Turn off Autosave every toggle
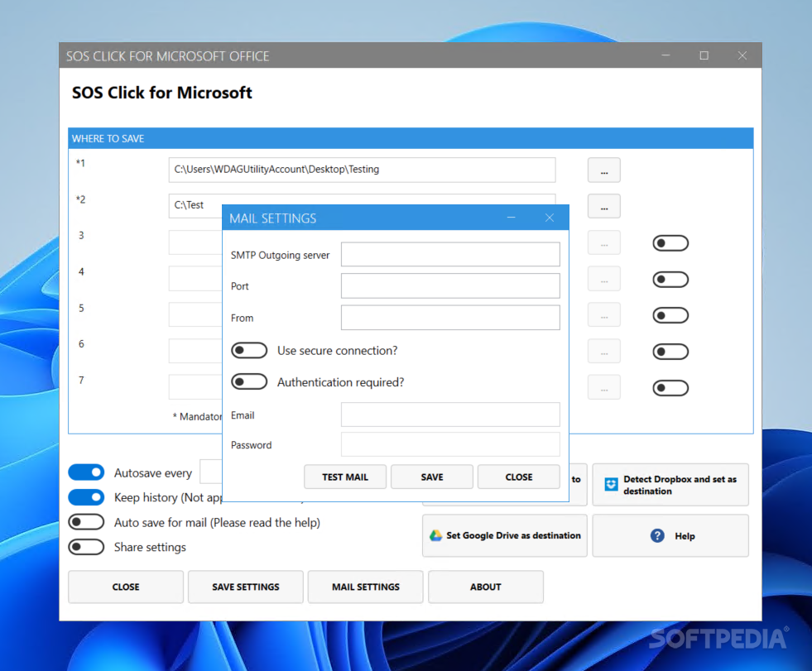 [86, 472]
